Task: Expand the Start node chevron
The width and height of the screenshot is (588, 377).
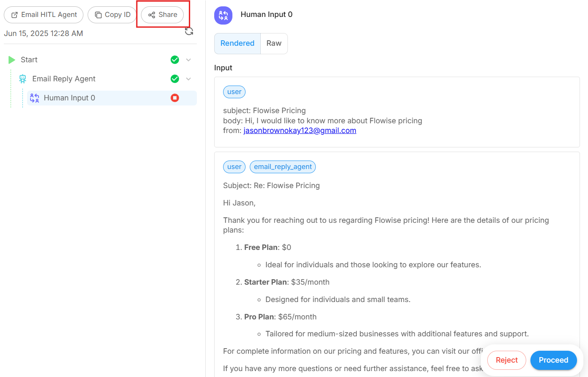Action: coord(189,60)
